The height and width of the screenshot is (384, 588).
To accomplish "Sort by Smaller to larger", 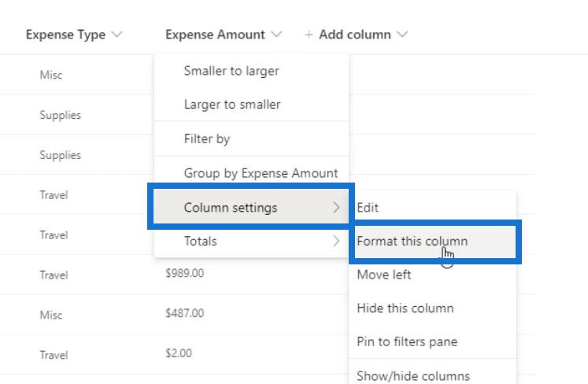I will click(x=251, y=71).
